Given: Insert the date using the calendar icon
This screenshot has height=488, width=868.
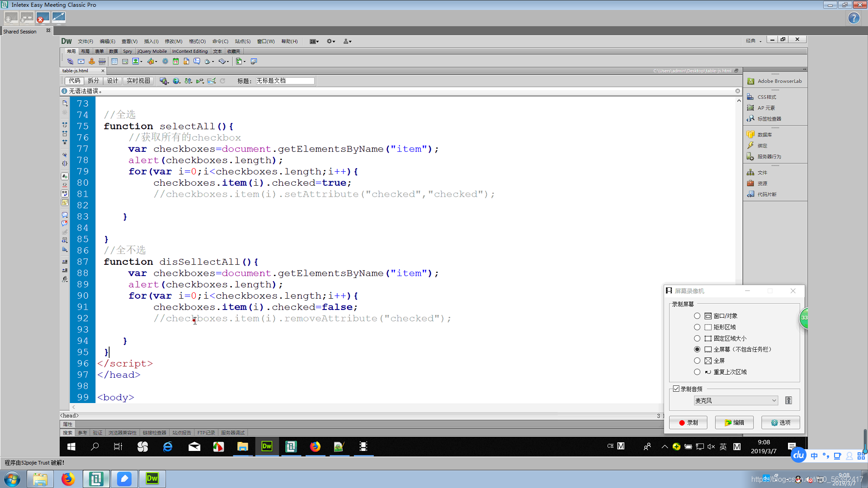Looking at the screenshot, I should coord(176,61).
